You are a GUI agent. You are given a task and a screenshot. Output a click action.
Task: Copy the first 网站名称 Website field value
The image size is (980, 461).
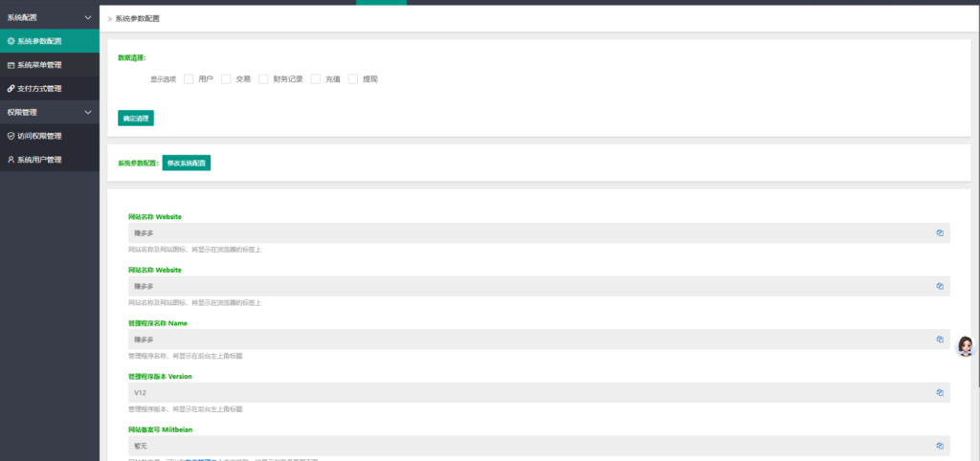[x=940, y=232]
